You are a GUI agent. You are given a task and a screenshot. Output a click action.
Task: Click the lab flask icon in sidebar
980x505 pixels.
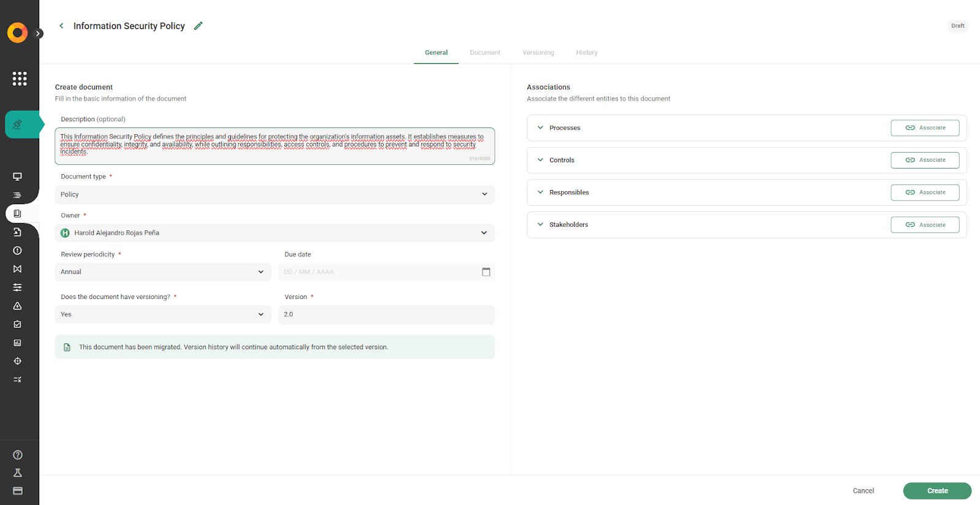[x=18, y=473]
